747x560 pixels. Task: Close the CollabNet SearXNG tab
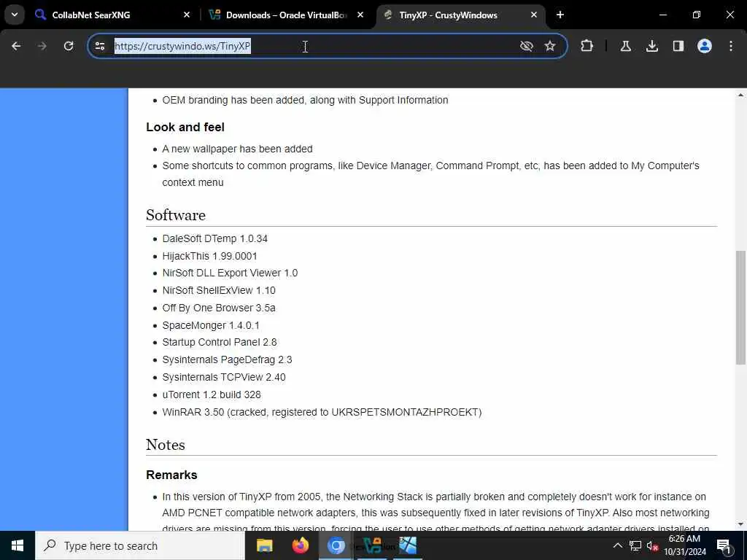[x=187, y=15]
